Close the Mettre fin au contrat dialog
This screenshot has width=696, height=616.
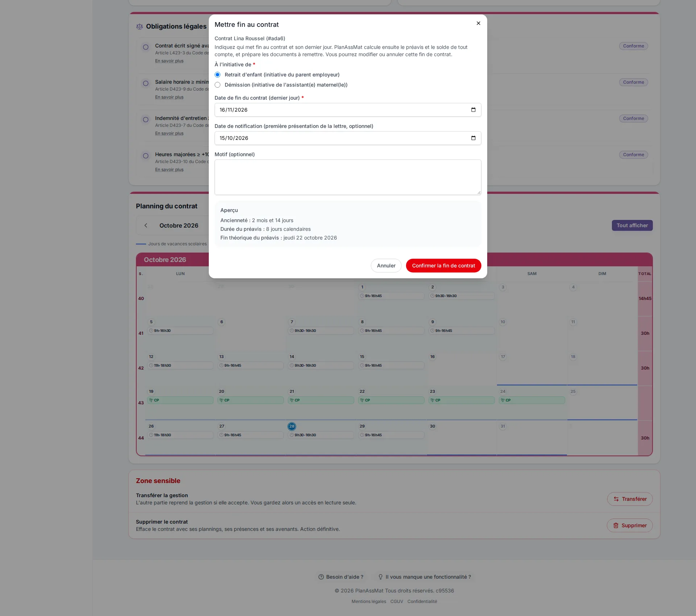(x=478, y=23)
